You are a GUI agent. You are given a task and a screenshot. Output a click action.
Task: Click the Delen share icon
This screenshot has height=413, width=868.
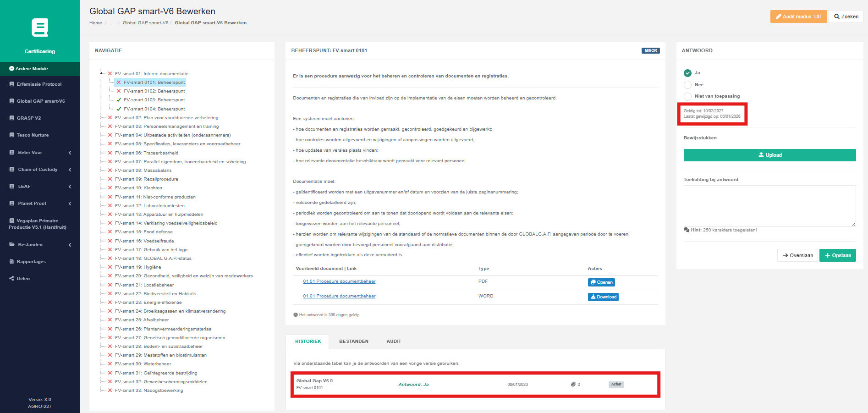12,279
